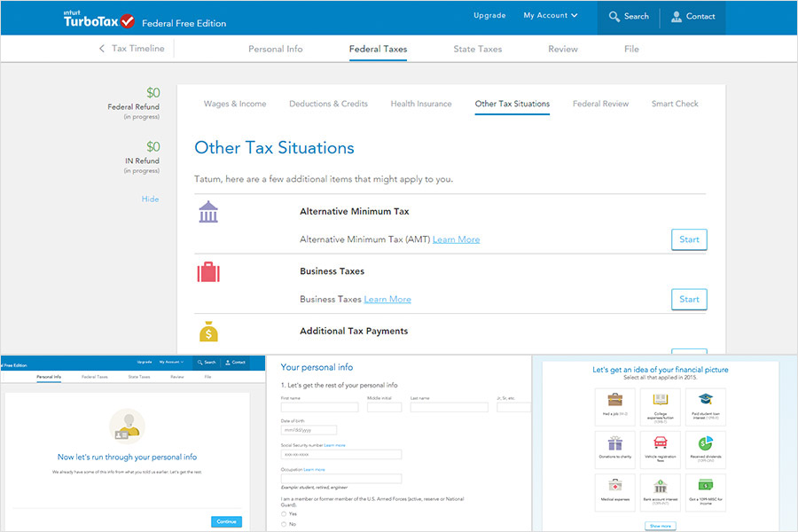The height and width of the screenshot is (532, 798).
Task: Open the Deductions & Credits section
Action: (x=328, y=103)
